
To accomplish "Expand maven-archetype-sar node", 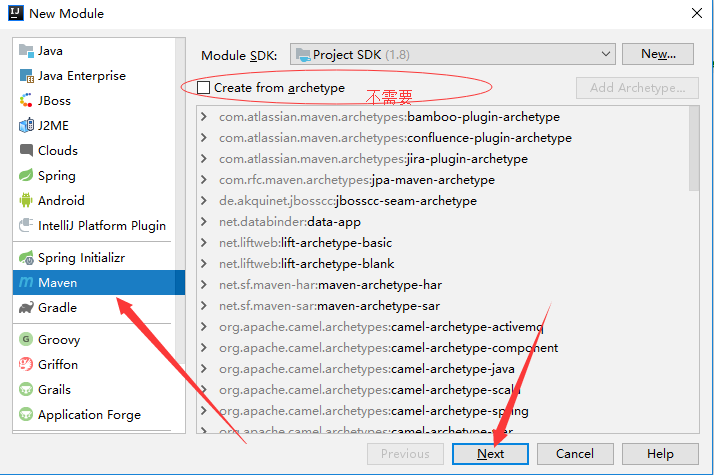I will [x=204, y=306].
